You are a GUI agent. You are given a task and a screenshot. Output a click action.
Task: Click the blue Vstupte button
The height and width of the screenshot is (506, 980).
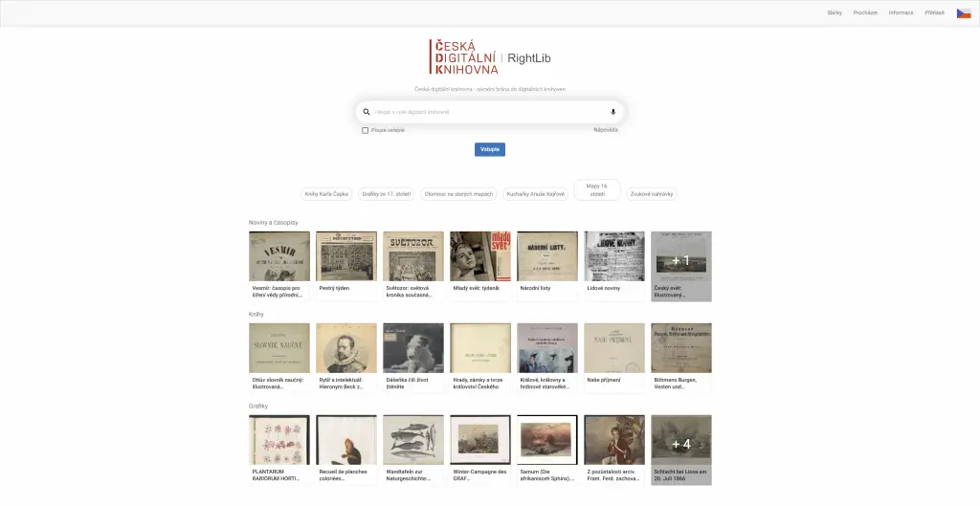coord(489,149)
